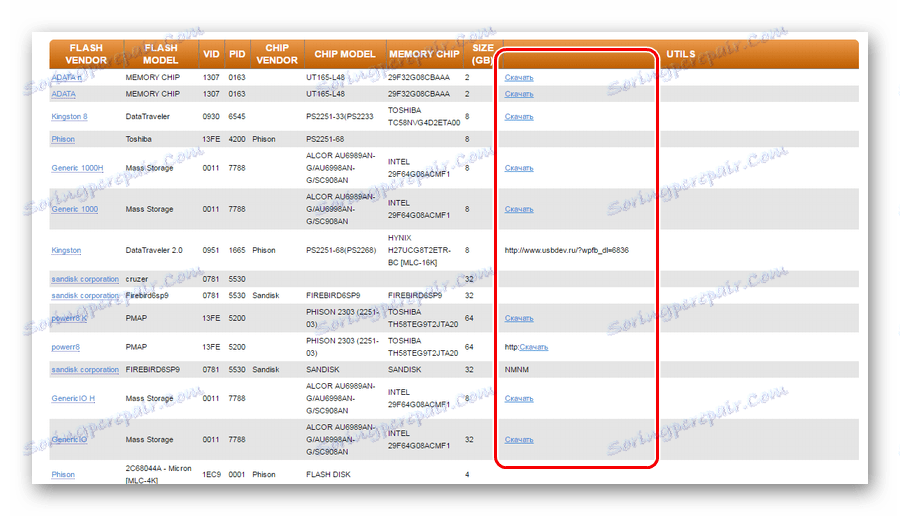Viewport: 900px width, 516px height.
Task: Click Скачать in the Kingston 8 row
Action: click(x=519, y=117)
